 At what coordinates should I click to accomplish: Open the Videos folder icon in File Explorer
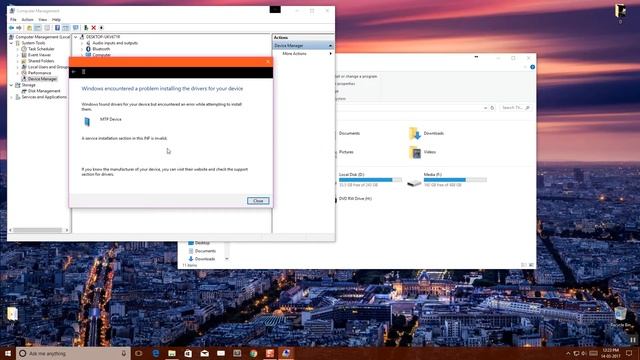point(415,152)
